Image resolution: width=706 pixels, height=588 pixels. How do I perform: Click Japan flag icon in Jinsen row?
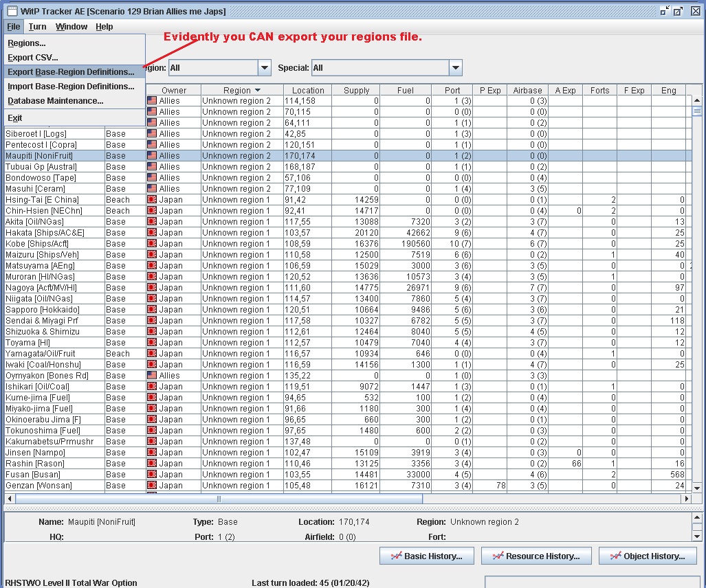point(152,453)
